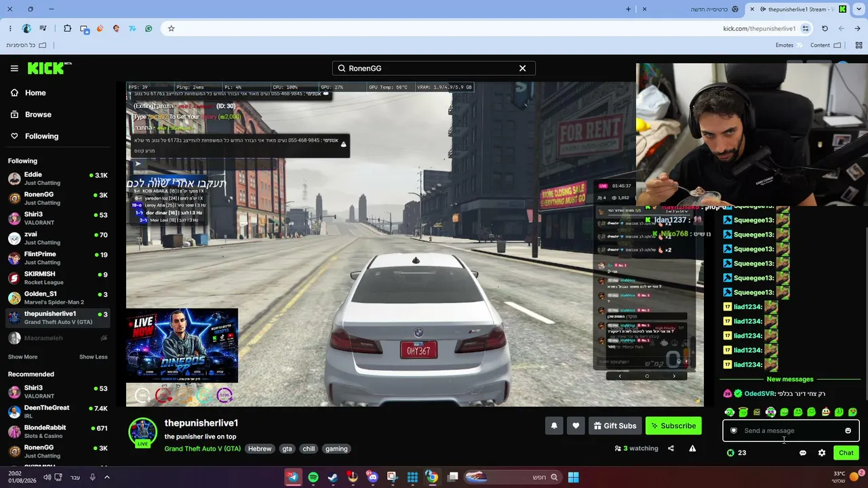Screen dimensions: 868x488
Task: Click OdedSVR username in chat
Action: [x=759, y=394]
